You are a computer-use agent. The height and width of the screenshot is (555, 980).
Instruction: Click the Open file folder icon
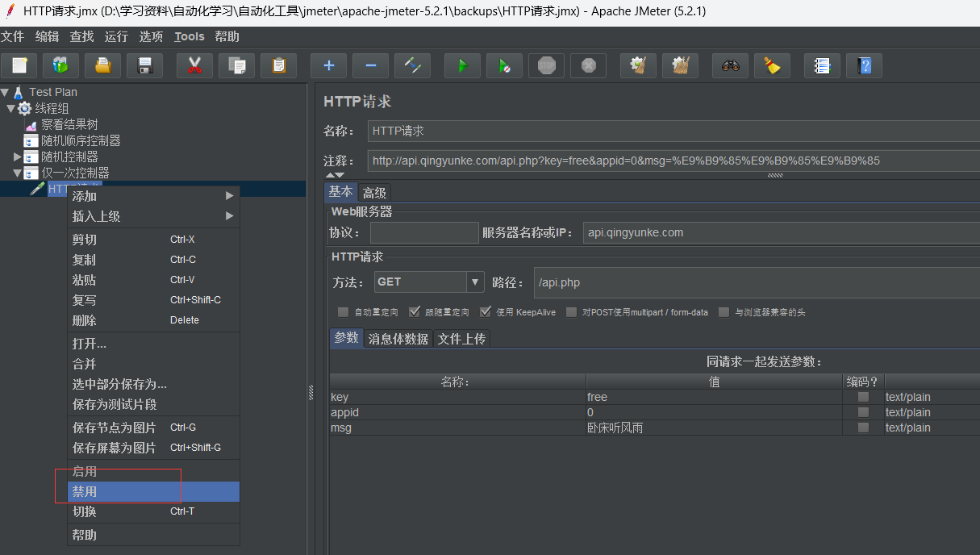(x=102, y=65)
